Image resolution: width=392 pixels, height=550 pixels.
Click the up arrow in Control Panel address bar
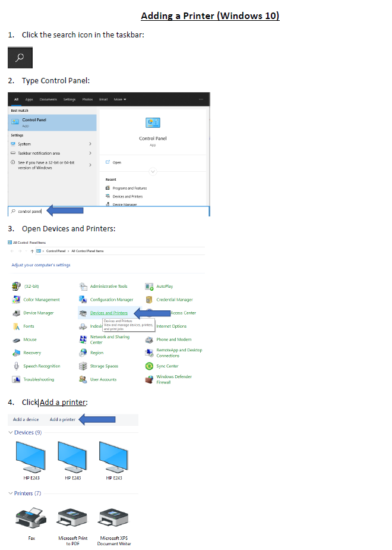click(32, 251)
